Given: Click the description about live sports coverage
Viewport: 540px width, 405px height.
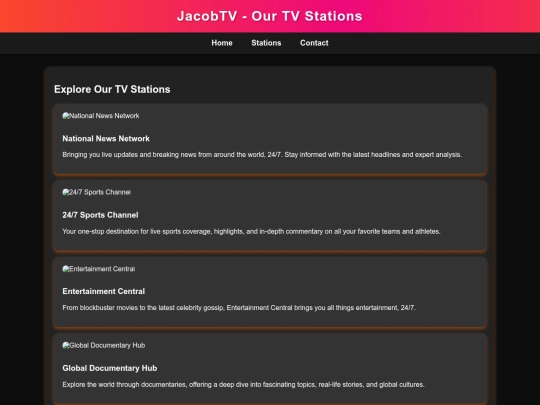Looking at the screenshot, I should point(251,231).
